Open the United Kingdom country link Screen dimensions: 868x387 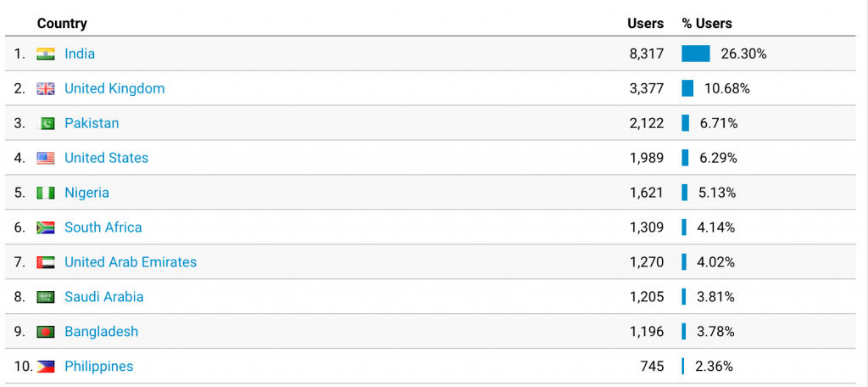tap(114, 89)
